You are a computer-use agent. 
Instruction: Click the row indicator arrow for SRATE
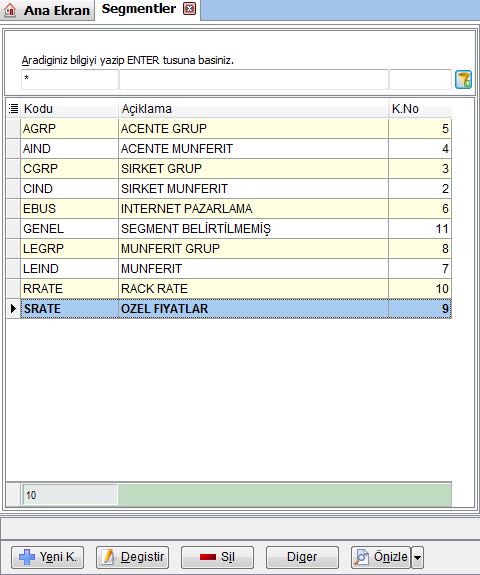click(14, 309)
